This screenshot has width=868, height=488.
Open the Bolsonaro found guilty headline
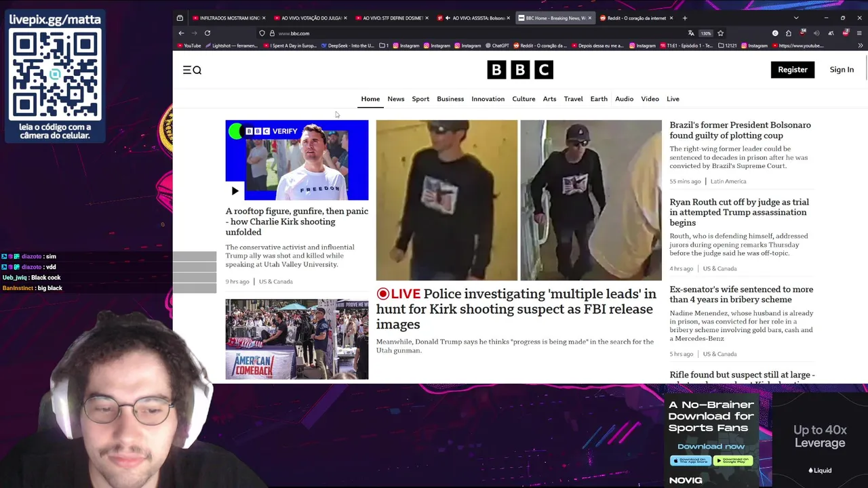(x=740, y=130)
